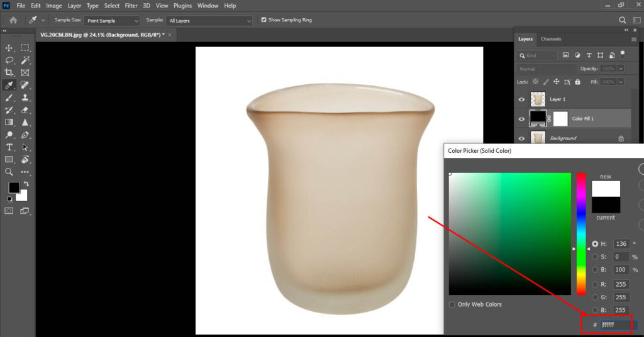Select the Sharpen triangle tool
644x337 pixels.
click(x=25, y=123)
